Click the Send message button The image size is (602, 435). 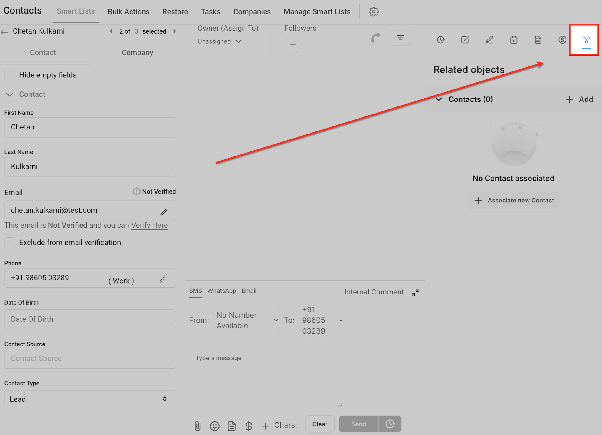coord(359,424)
